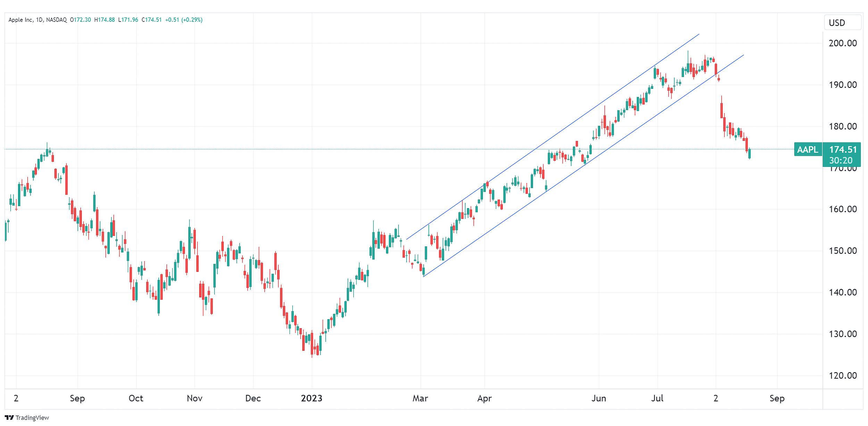Viewport: 868px width, 426px height.
Task: Click the 180.00 price axis label
Action: pyautogui.click(x=843, y=126)
